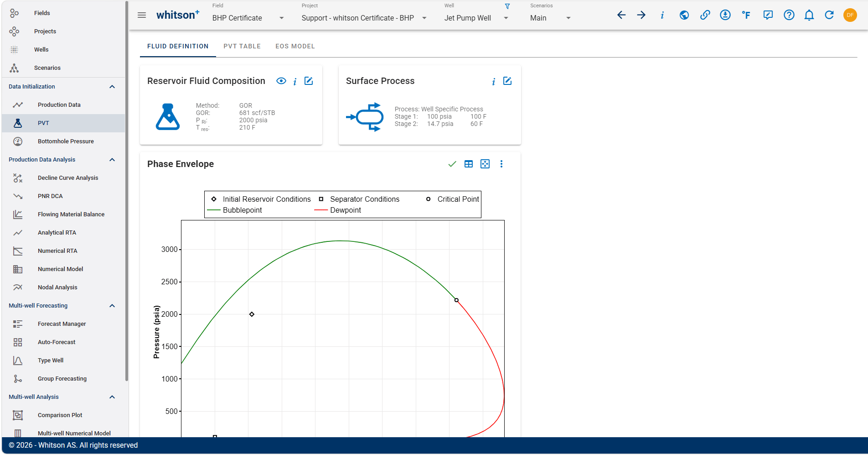Open Phase Envelope three-dot menu

point(501,164)
